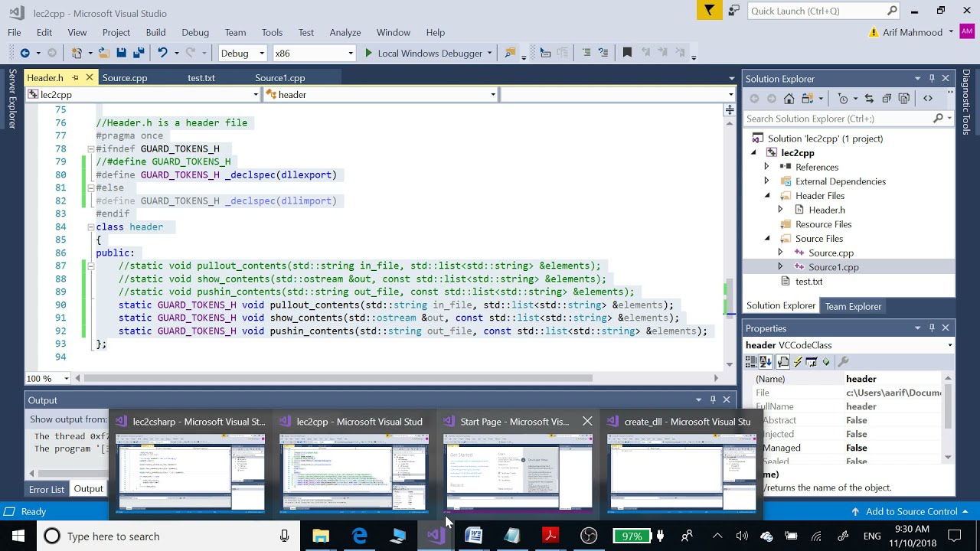Collapse the class header code block
This screenshot has width=980, height=551.
click(90, 227)
